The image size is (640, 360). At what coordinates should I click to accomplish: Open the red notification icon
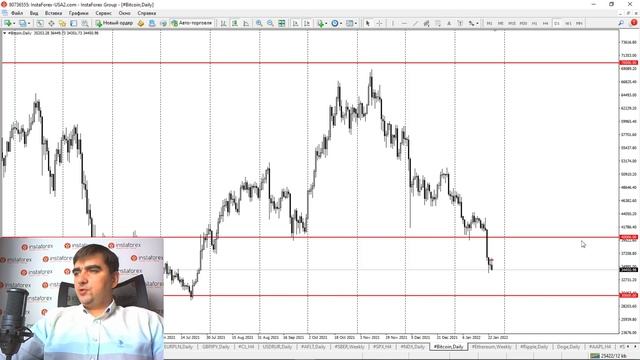(x=633, y=23)
